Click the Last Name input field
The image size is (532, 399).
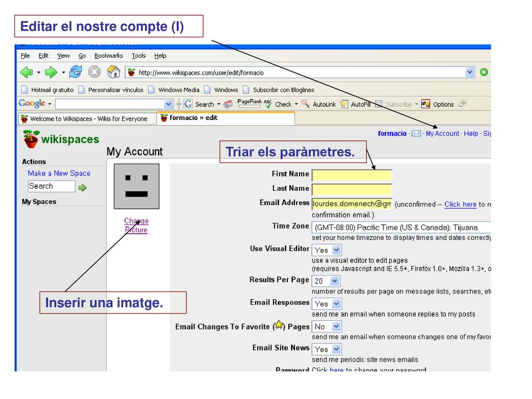click(x=352, y=189)
